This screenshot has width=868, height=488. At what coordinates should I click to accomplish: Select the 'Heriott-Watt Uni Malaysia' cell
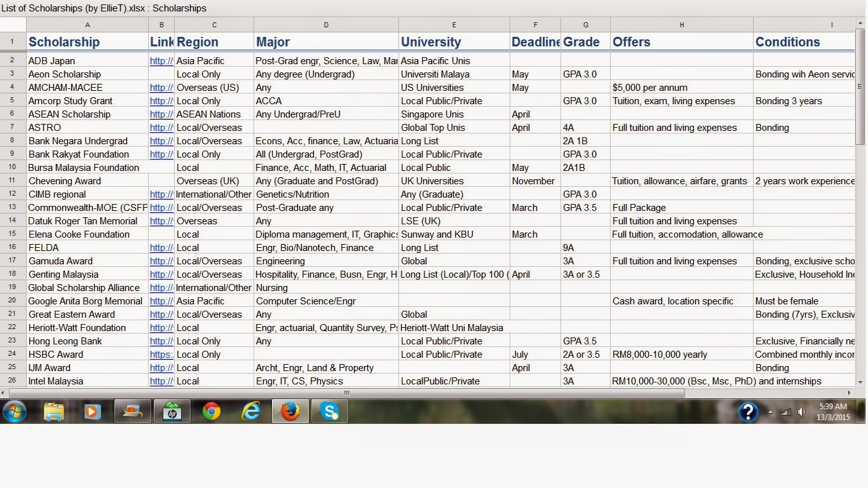point(454,328)
